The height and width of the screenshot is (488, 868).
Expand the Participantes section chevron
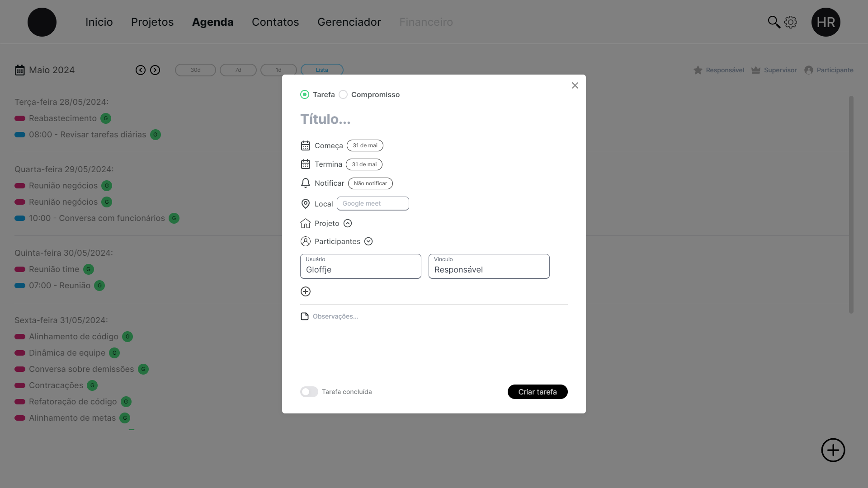coord(368,241)
